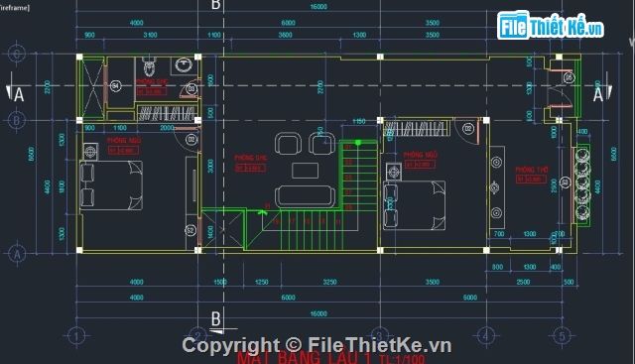
Task: Click grid axis bubble B on left
Action: 17,120
